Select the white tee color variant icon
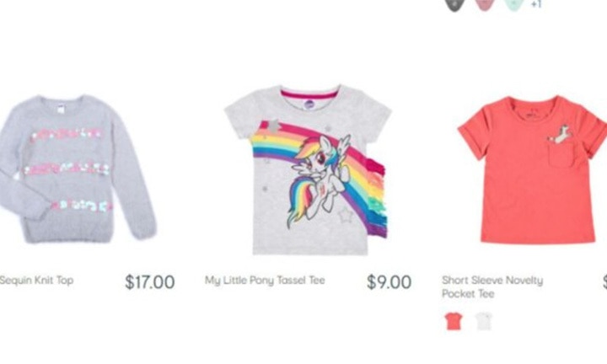Screen dimensions: 607x364 [484, 321]
